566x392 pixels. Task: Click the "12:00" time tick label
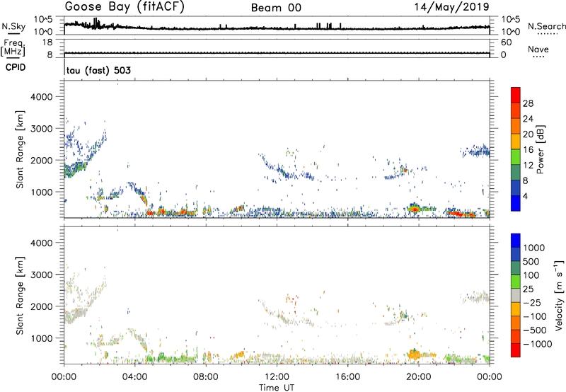pos(277,377)
